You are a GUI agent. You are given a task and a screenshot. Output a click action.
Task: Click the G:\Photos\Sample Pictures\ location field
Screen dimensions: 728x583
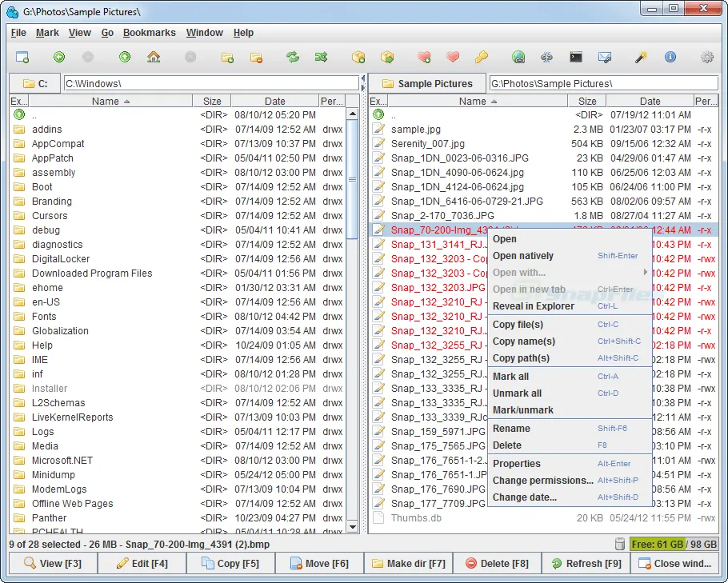click(x=603, y=83)
